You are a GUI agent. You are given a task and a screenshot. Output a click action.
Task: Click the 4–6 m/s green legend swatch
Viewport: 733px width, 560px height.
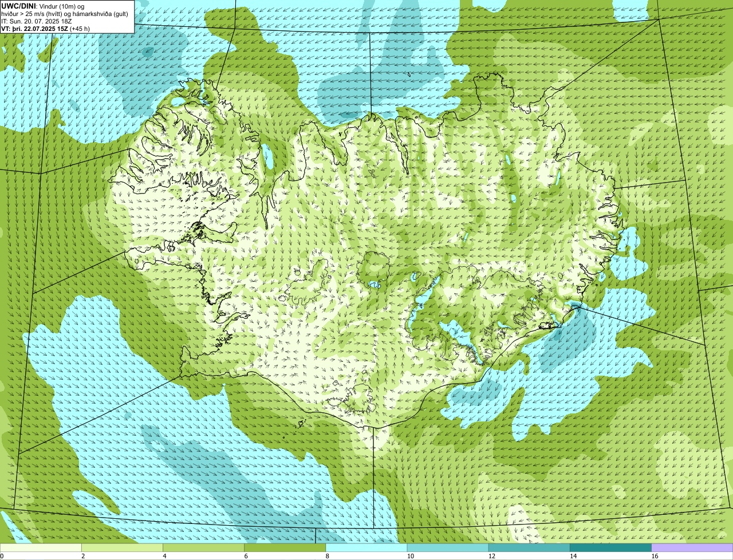click(204, 548)
